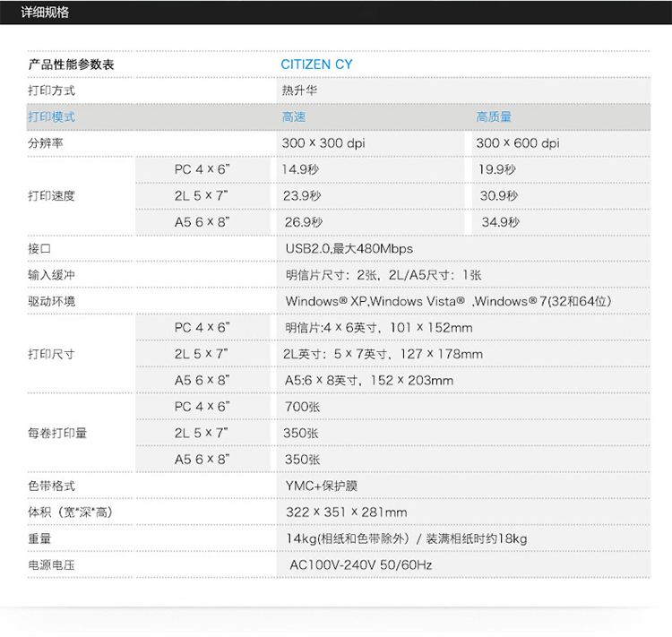Select the 127 x 178mm 2L size value
Image resolution: width=672 pixels, height=637 pixels.
point(383,354)
